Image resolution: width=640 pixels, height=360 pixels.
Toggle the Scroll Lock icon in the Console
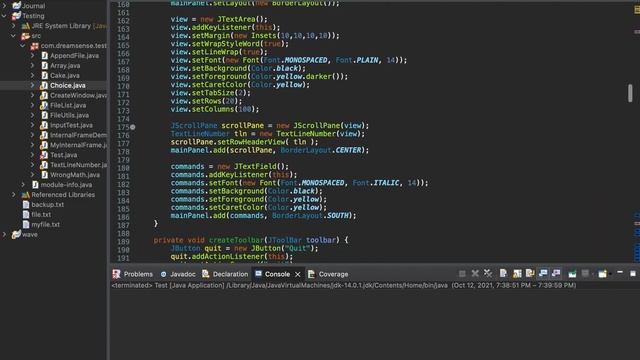(x=517, y=273)
